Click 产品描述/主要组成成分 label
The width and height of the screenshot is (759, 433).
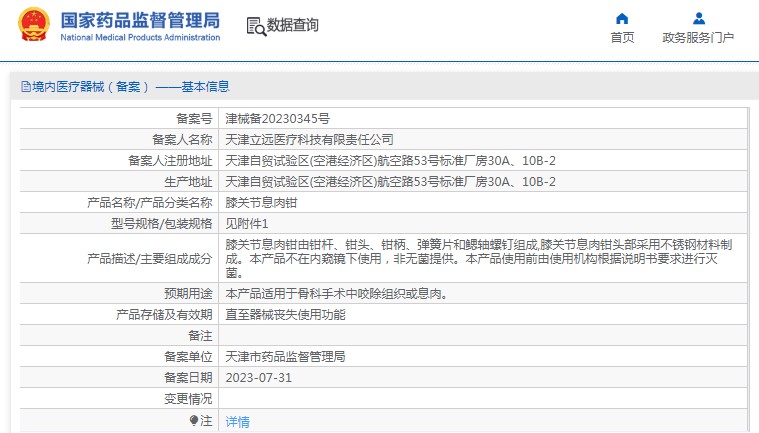coord(150,259)
